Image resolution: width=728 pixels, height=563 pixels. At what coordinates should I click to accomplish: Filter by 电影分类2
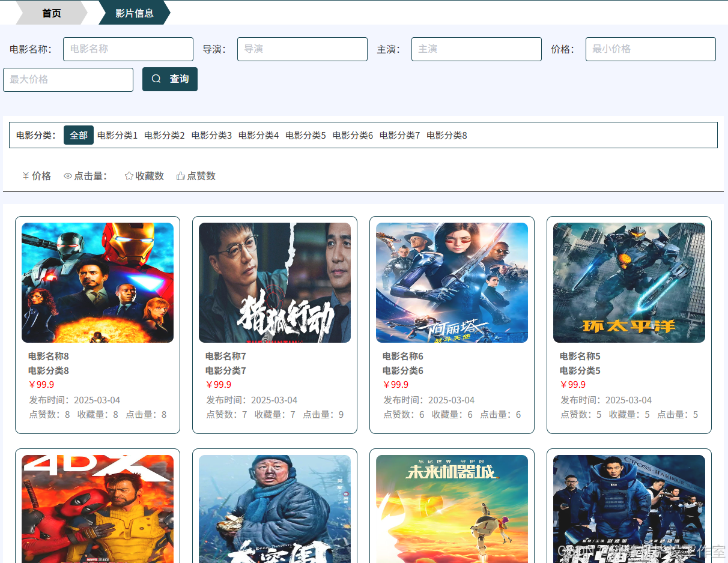coord(165,135)
